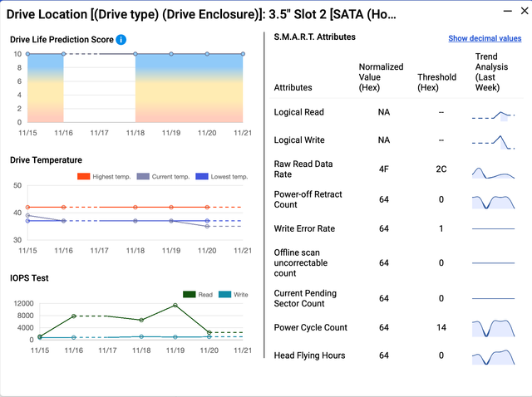Click the Drive Life Prediction Score info icon
Screen dimensions: 532x397
121,40
